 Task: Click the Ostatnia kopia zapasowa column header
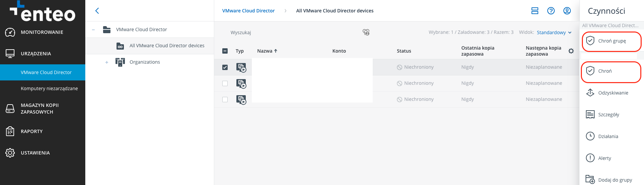point(478,51)
